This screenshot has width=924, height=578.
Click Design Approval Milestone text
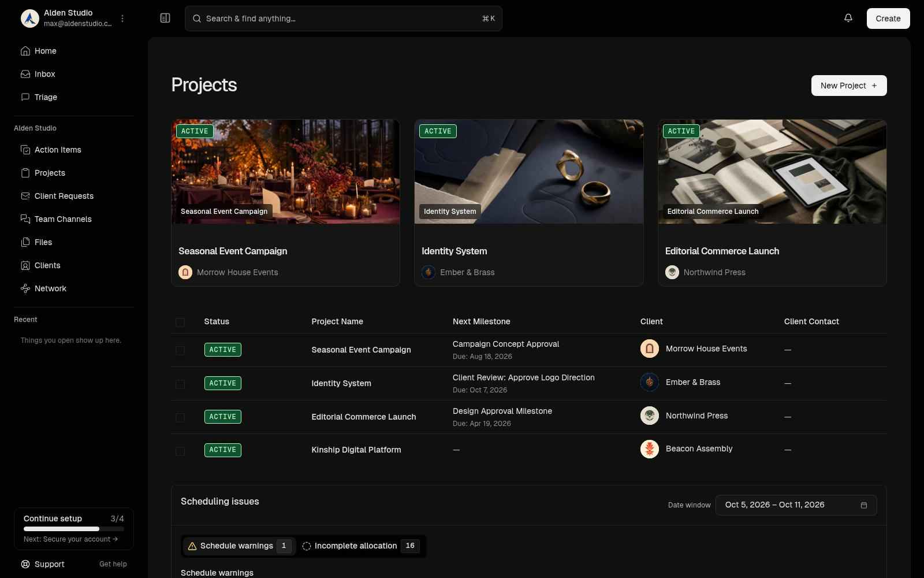(502, 411)
